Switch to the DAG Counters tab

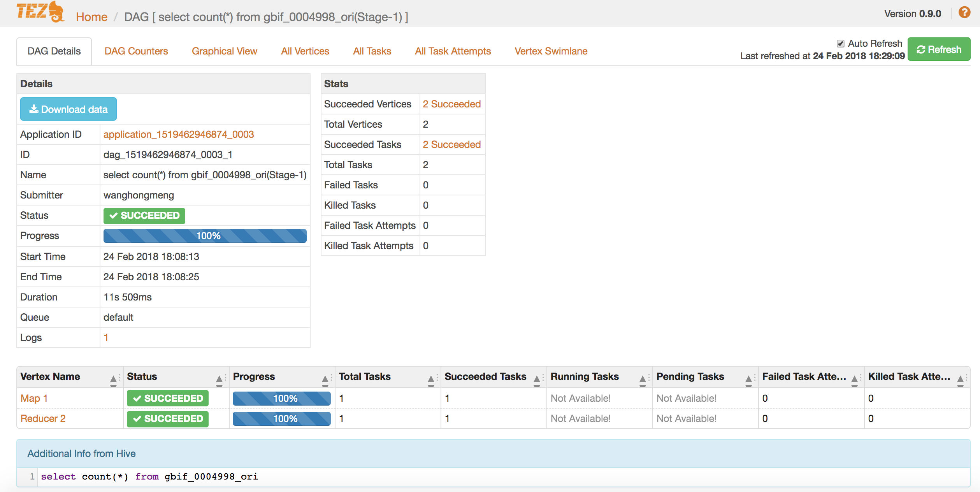136,51
